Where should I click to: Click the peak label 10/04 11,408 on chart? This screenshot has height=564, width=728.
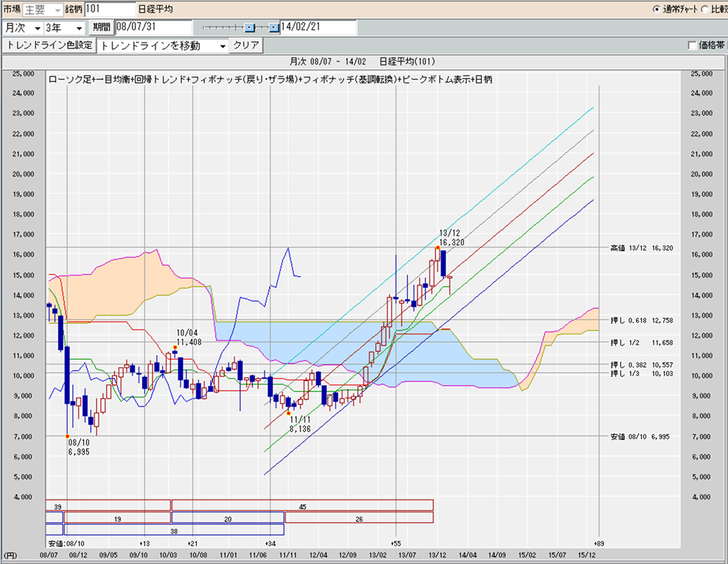coord(189,337)
